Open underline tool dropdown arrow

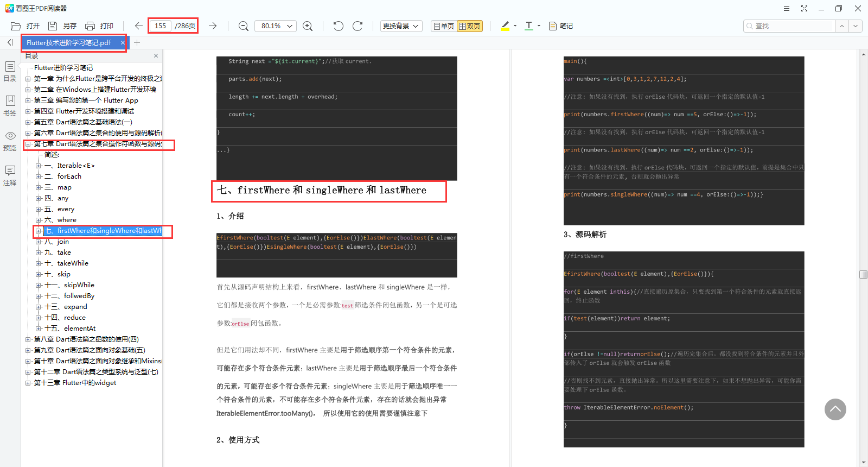(x=539, y=26)
